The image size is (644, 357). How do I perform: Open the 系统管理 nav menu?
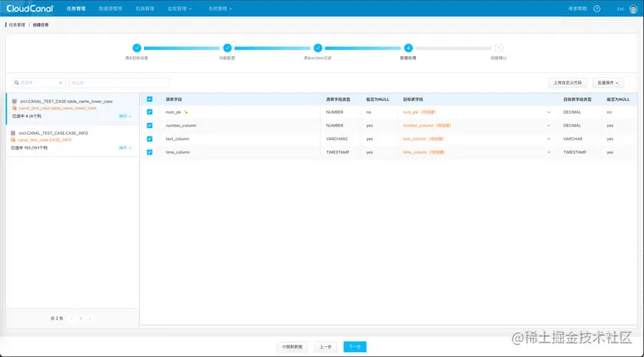220,8
